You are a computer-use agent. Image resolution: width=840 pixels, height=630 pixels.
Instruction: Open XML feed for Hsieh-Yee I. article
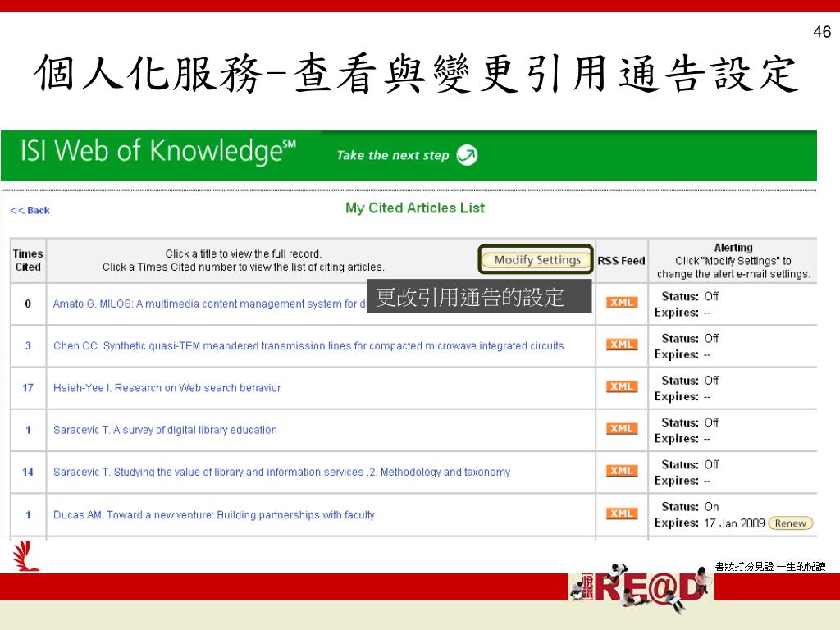(622, 386)
